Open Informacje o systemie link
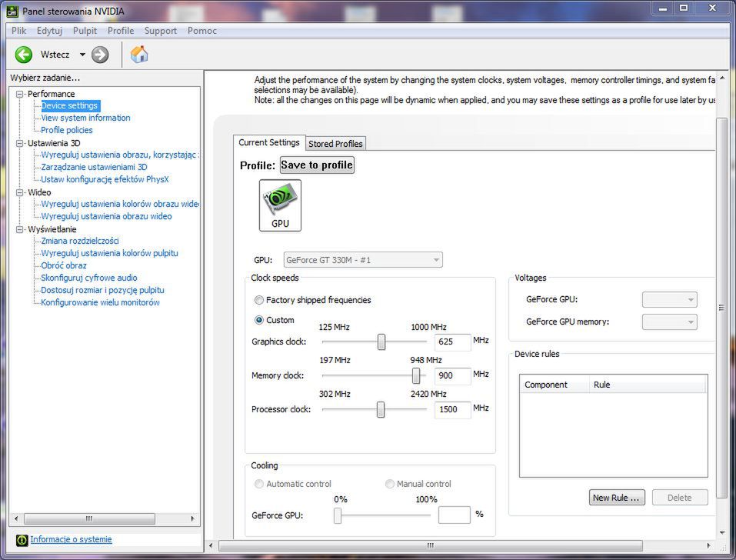Screen dimensions: 736x560 (71, 539)
